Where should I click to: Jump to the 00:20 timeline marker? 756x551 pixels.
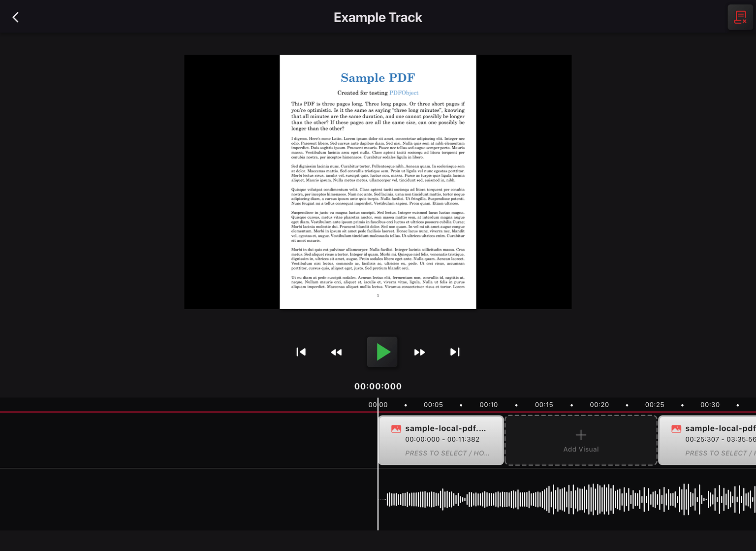[599, 405]
